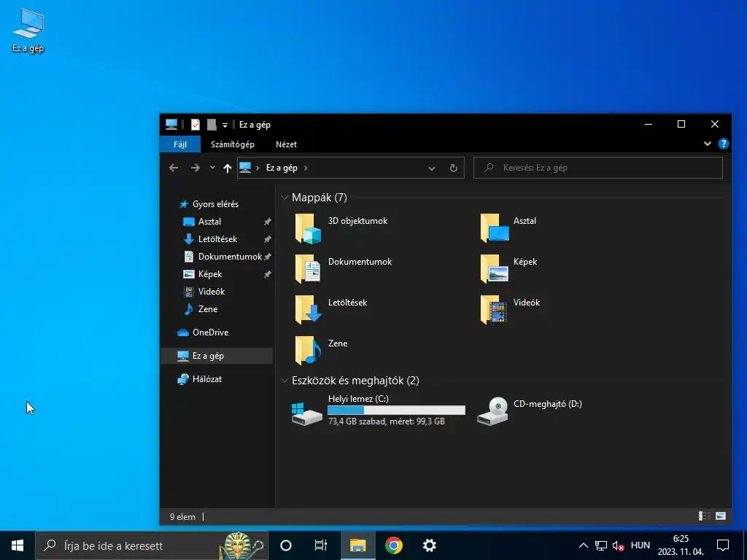This screenshot has width=747, height=560.
Task: Select Videók in the navigation pane
Action: 212,292
